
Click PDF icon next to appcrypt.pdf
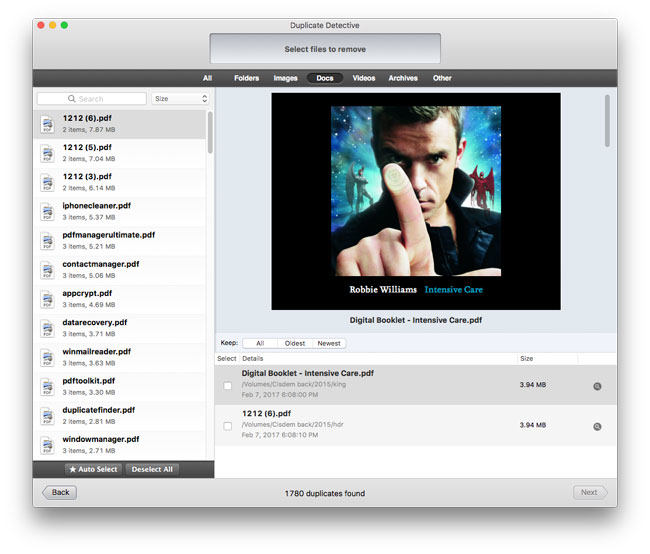click(47, 299)
